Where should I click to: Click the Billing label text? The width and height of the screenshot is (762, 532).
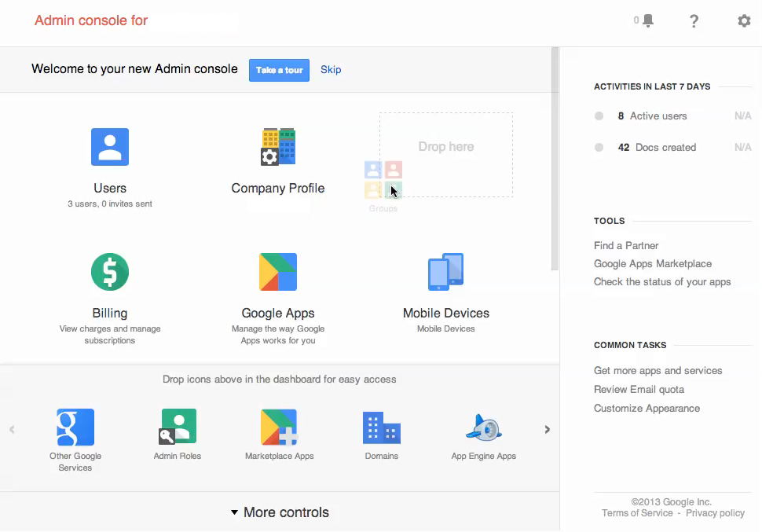[110, 314]
